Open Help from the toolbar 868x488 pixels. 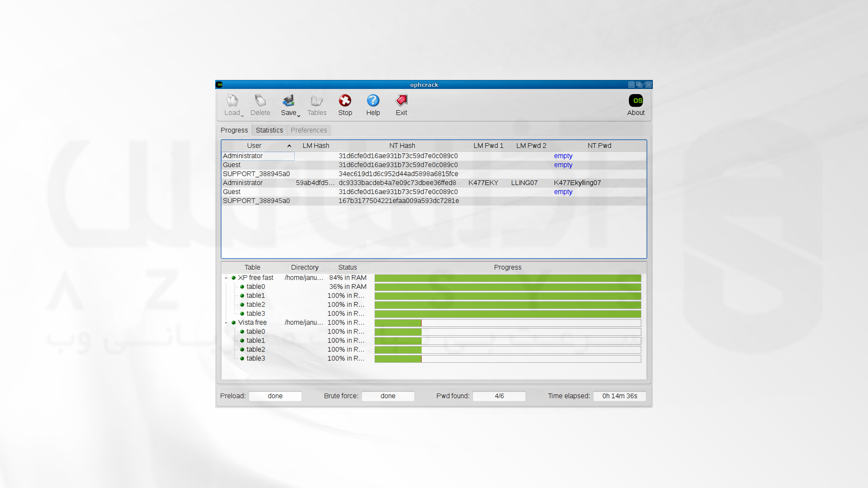pyautogui.click(x=373, y=100)
